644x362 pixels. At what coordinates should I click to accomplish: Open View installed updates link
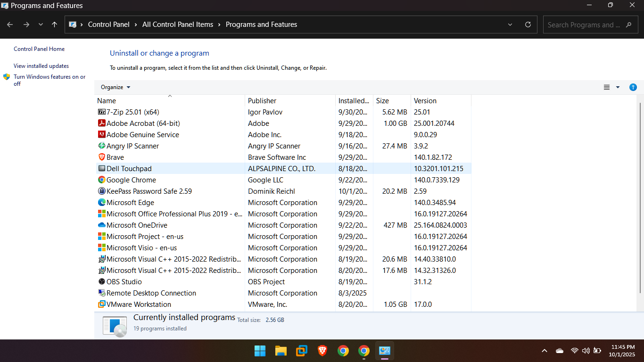coord(41,66)
